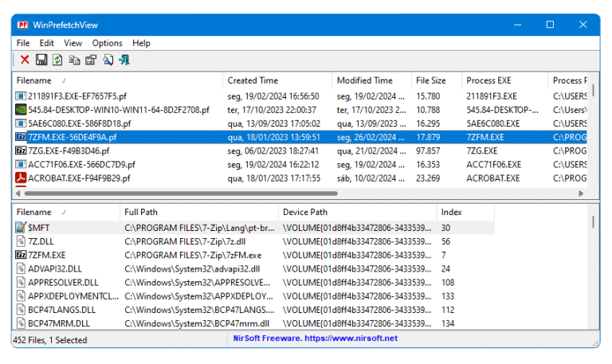Click the Properties toolbar icon

click(91, 60)
